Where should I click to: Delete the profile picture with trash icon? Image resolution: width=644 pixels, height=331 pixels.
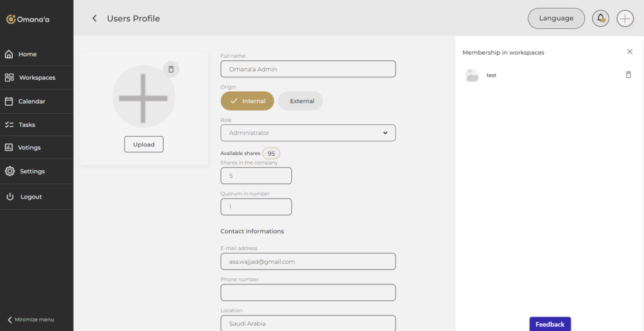[171, 69]
